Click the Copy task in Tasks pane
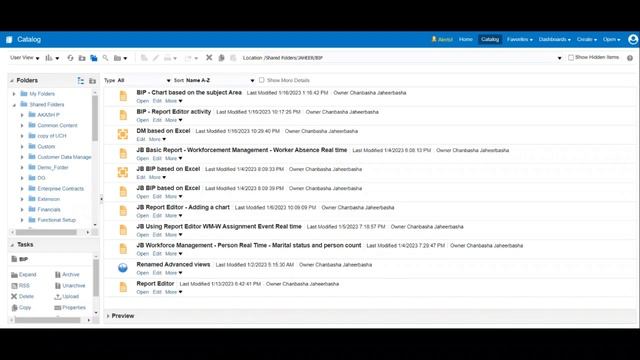The width and height of the screenshot is (640, 360). [x=21, y=307]
